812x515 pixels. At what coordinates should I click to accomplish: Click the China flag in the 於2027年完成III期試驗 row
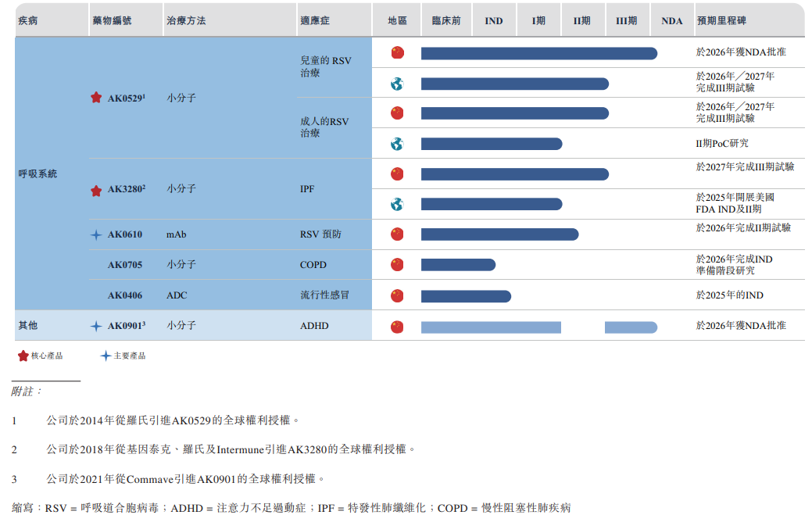click(397, 174)
